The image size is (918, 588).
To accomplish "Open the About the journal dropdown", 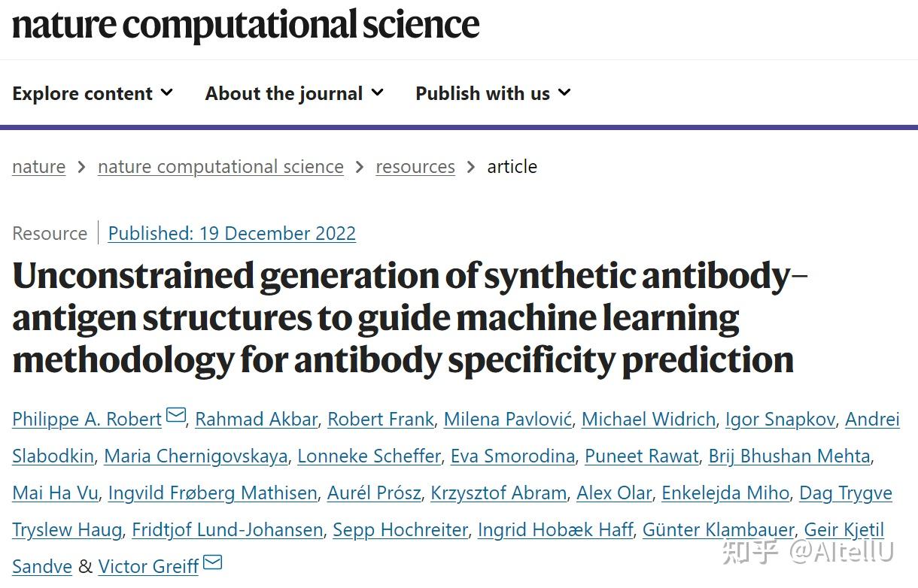I will [294, 93].
